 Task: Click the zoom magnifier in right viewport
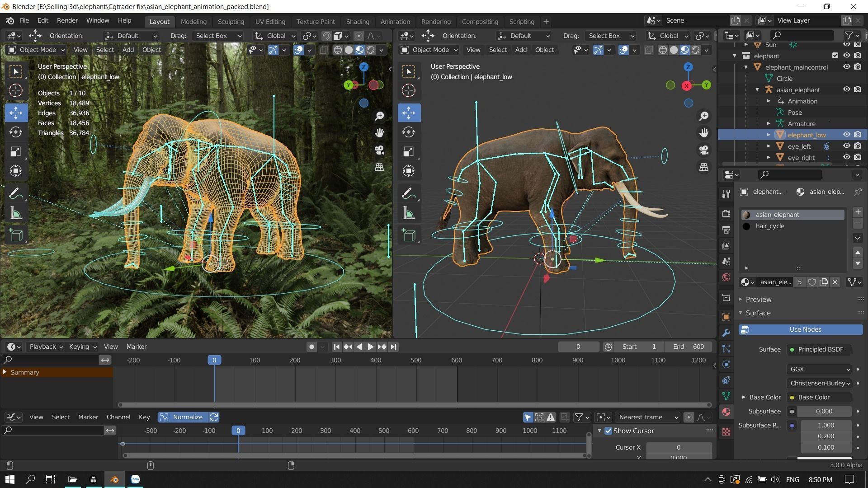(704, 116)
